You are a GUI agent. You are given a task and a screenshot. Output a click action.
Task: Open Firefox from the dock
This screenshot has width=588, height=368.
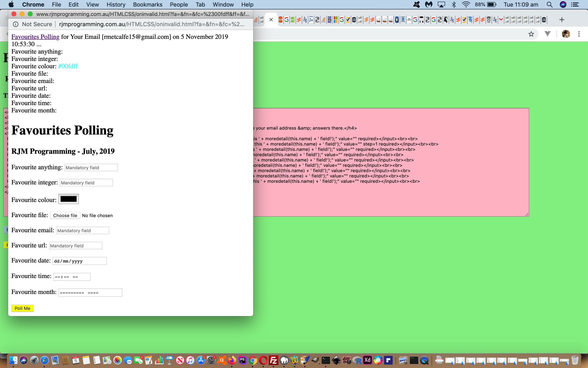click(232, 360)
